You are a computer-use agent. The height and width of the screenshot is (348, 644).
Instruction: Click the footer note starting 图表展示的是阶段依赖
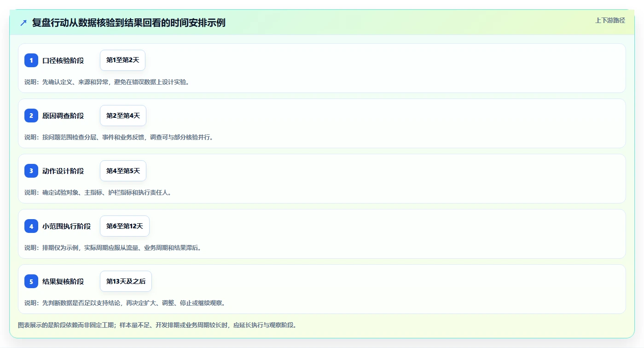coord(157,325)
